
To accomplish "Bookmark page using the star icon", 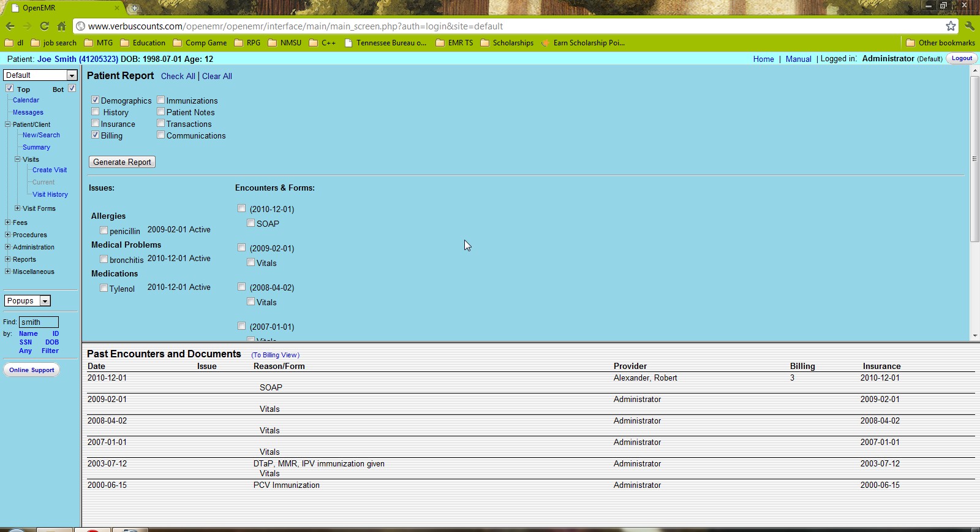I will (951, 26).
